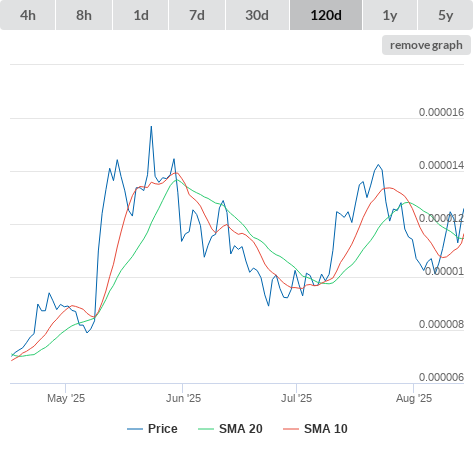
Task: Click the active 120d tab
Action: click(x=326, y=15)
